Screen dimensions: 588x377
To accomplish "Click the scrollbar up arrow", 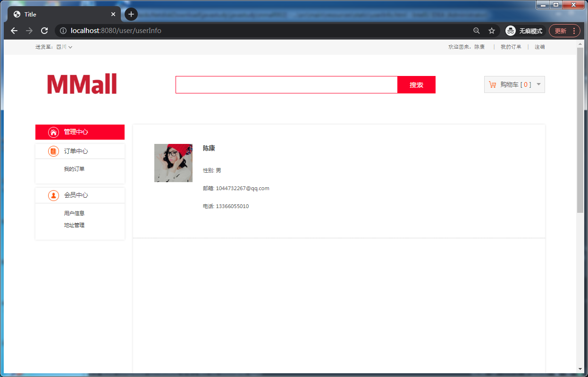I will pos(580,43).
